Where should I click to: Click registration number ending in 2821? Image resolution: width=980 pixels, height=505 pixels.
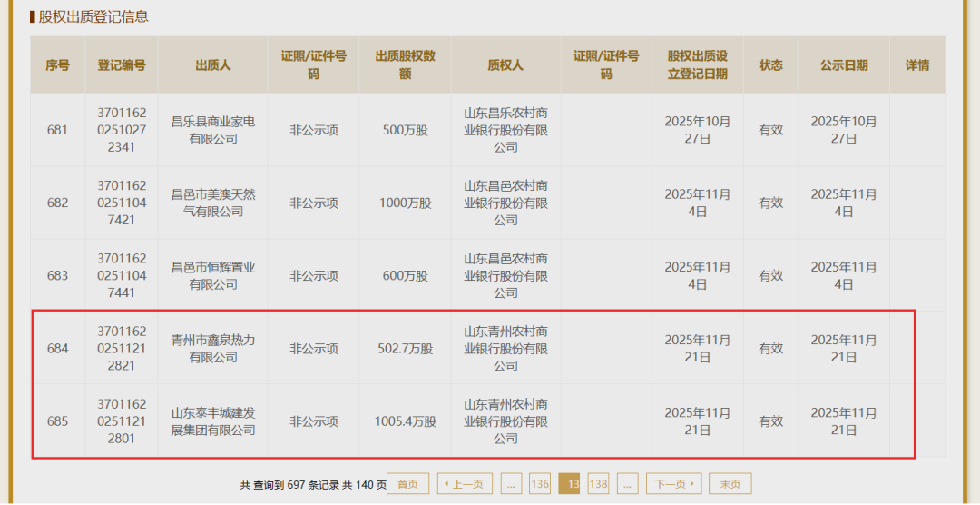coord(122,348)
